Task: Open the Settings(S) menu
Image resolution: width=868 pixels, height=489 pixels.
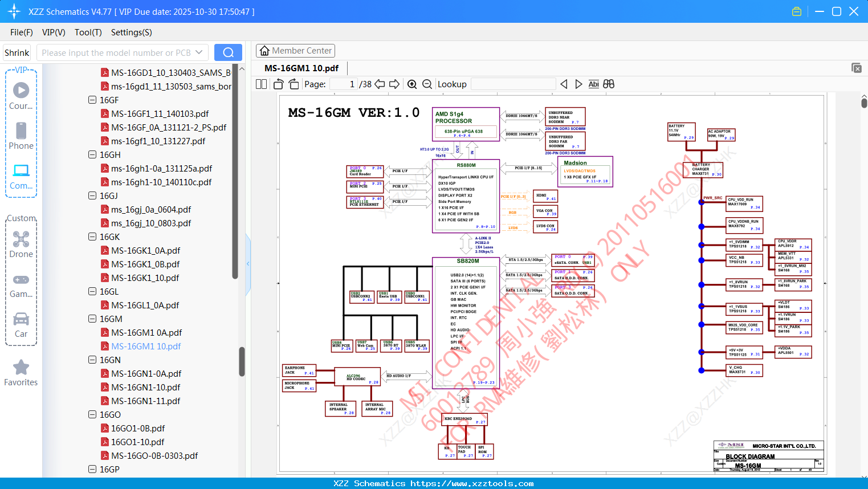Action: point(132,32)
